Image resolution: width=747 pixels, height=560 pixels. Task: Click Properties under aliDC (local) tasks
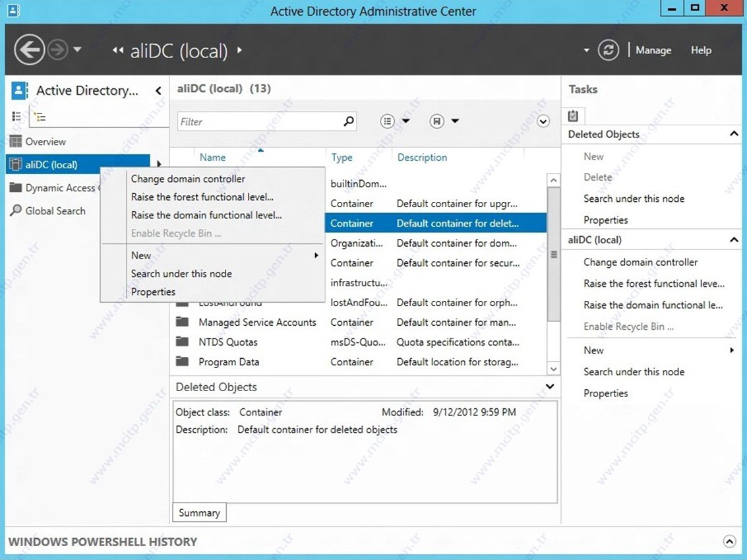tap(605, 393)
